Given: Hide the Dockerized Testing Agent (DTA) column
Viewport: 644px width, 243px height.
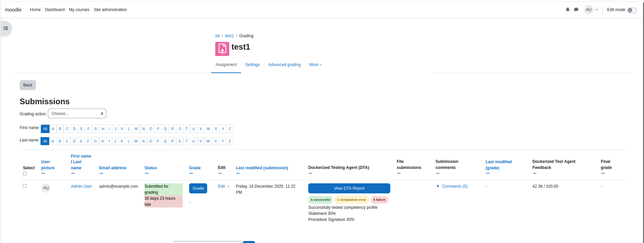Looking at the screenshot, I should [x=310, y=174].
